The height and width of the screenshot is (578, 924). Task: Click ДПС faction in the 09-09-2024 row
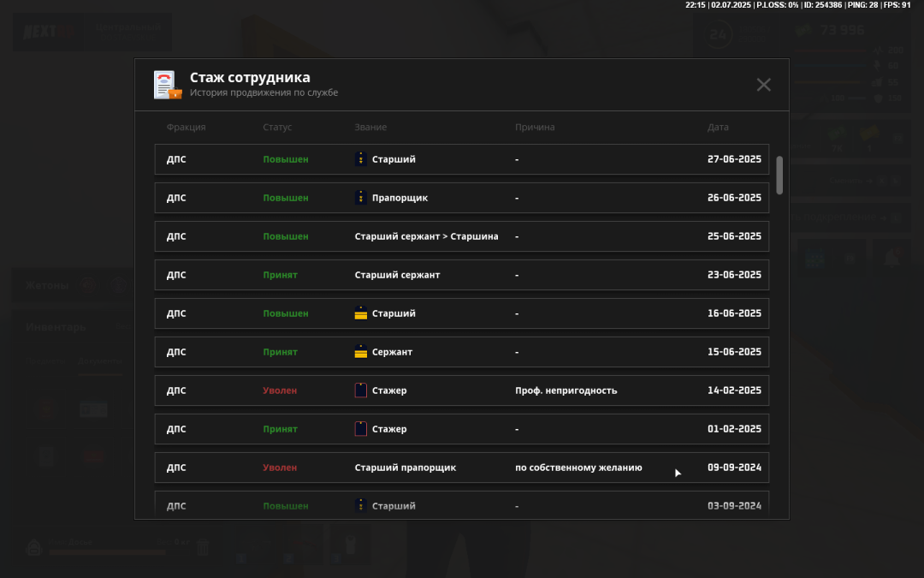click(x=176, y=468)
